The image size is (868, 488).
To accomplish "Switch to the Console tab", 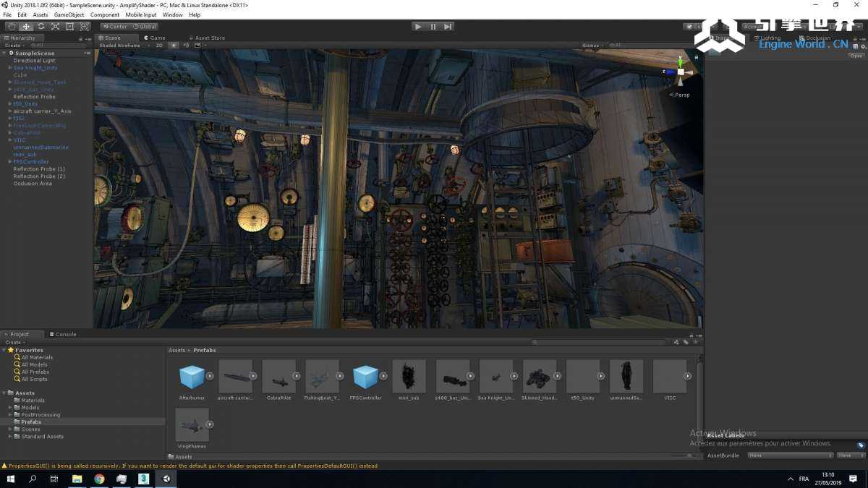I will tap(63, 334).
